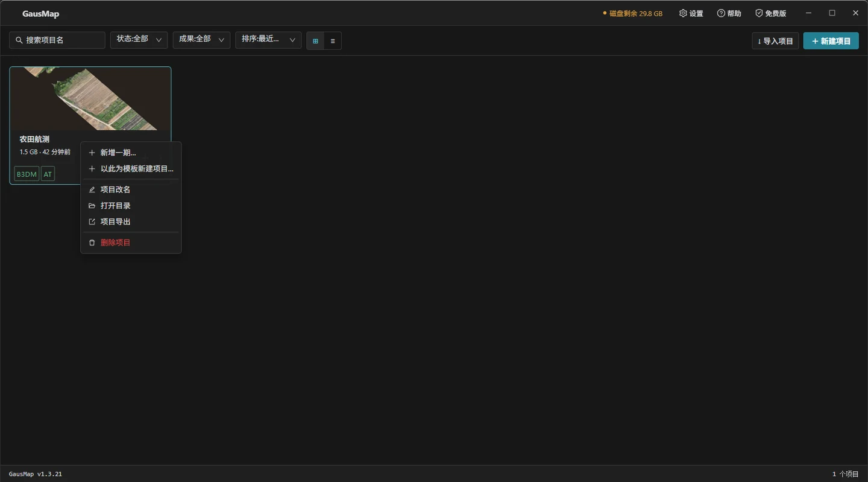Check 磁盘剩余 29.8 GB indicator
The height and width of the screenshot is (482, 868).
click(x=632, y=13)
